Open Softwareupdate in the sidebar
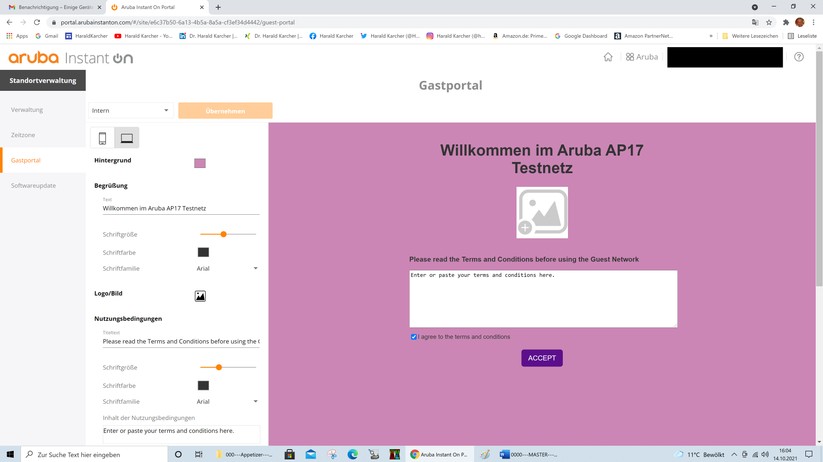This screenshot has width=823, height=462. pos(33,185)
